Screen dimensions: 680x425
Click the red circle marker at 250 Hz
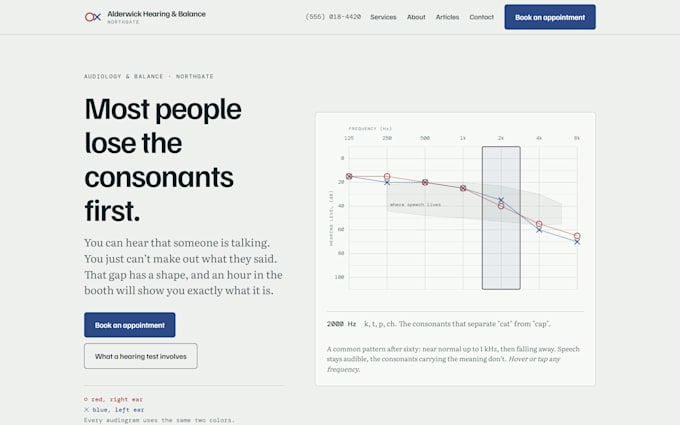point(387,177)
